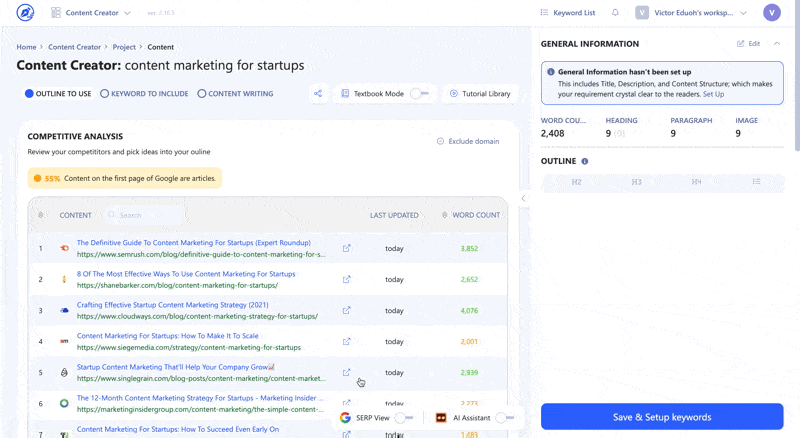Open Crafting Effective Startup Content Marketing Strategy link
The height and width of the screenshot is (438, 800).
[172, 305]
